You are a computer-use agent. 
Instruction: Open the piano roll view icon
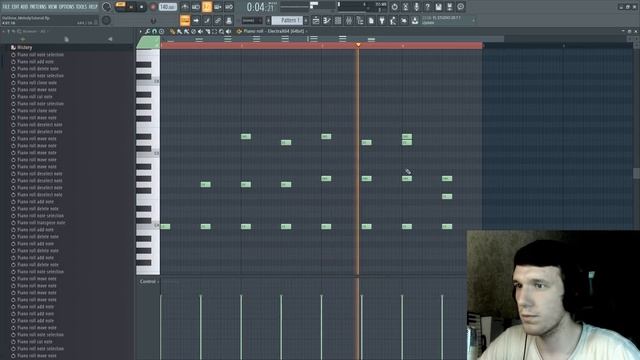[x=327, y=20]
